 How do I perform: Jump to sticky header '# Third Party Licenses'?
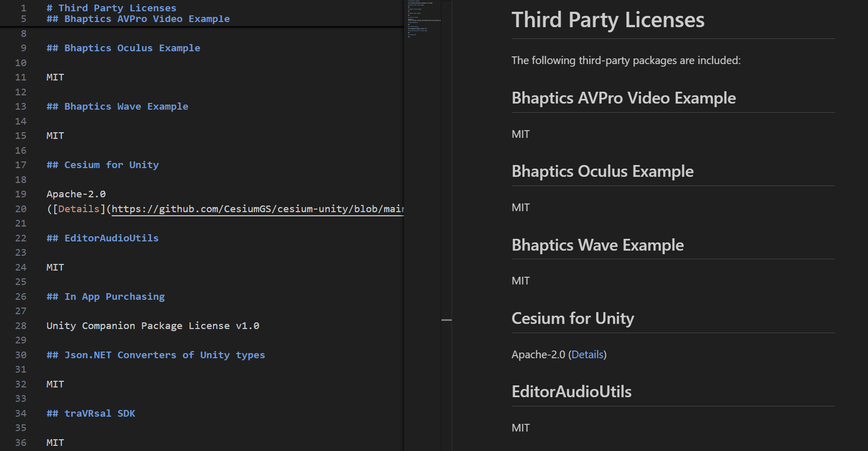pyautogui.click(x=111, y=8)
